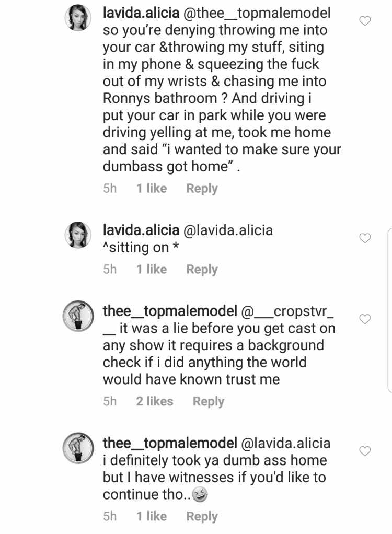Tap heart next to '^sitting on *' comment
The height and width of the screenshot is (534, 392).
click(x=365, y=238)
